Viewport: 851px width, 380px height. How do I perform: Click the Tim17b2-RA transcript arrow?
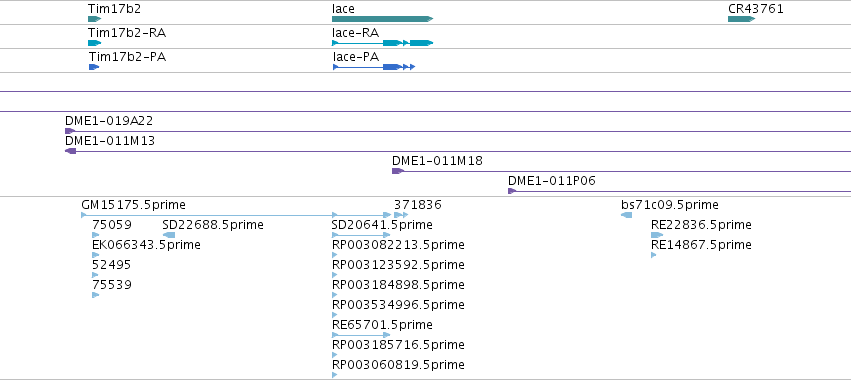point(94,43)
